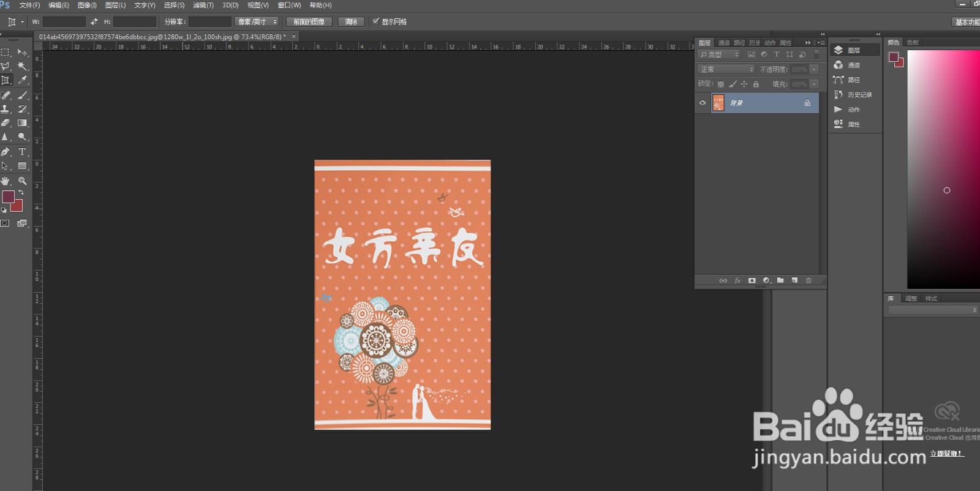Toggle Quick Mask mode
The width and height of the screenshot is (980, 491).
pyautogui.click(x=6, y=223)
